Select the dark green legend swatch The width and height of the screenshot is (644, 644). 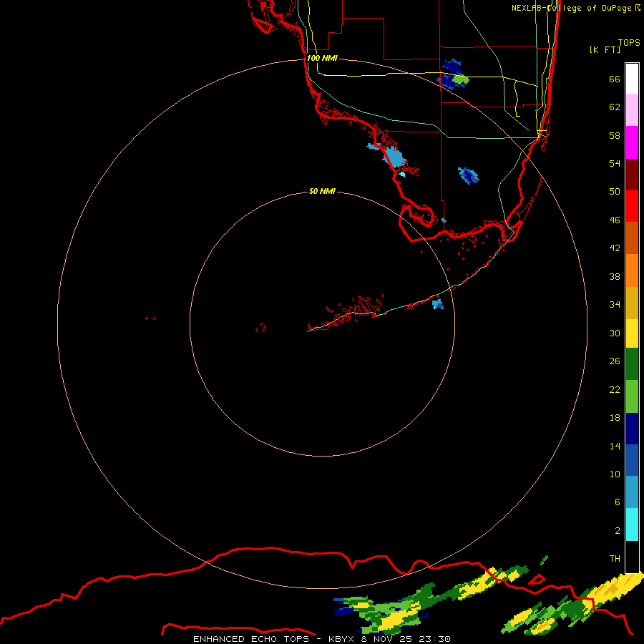pyautogui.click(x=632, y=364)
